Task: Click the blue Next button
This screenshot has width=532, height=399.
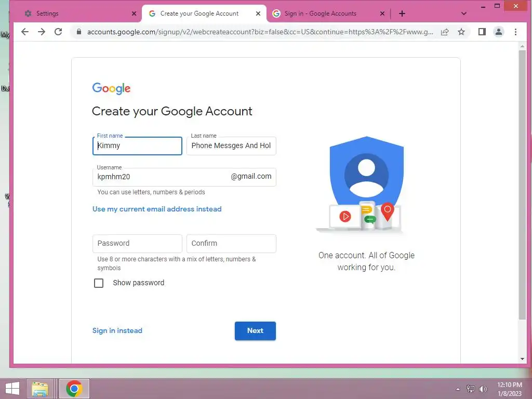Action: 255,331
